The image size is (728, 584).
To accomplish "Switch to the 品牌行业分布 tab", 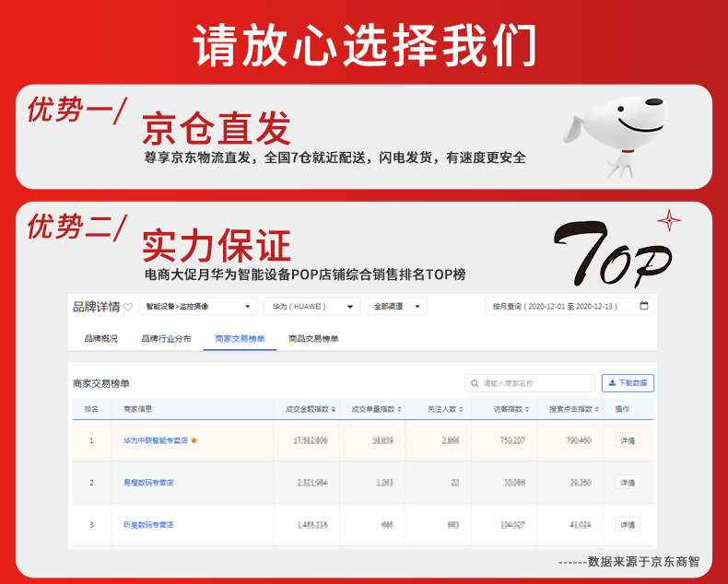I will coord(166,338).
